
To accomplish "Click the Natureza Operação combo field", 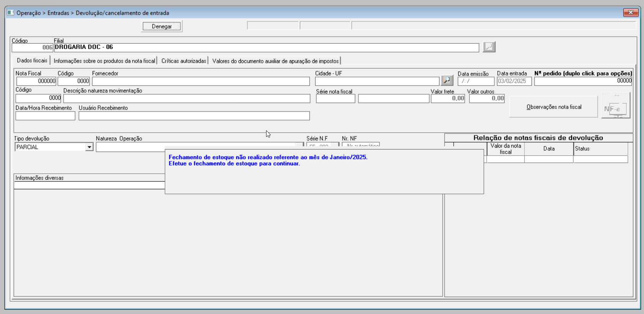I will click(130, 147).
